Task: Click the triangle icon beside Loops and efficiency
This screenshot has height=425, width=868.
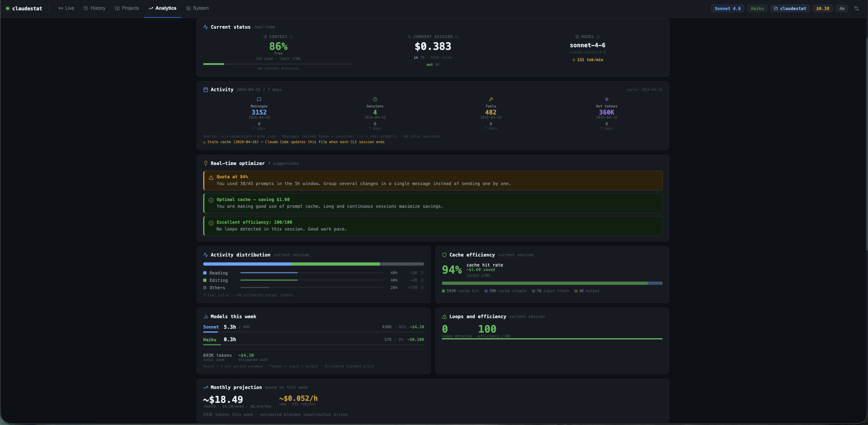Action: 444,317
